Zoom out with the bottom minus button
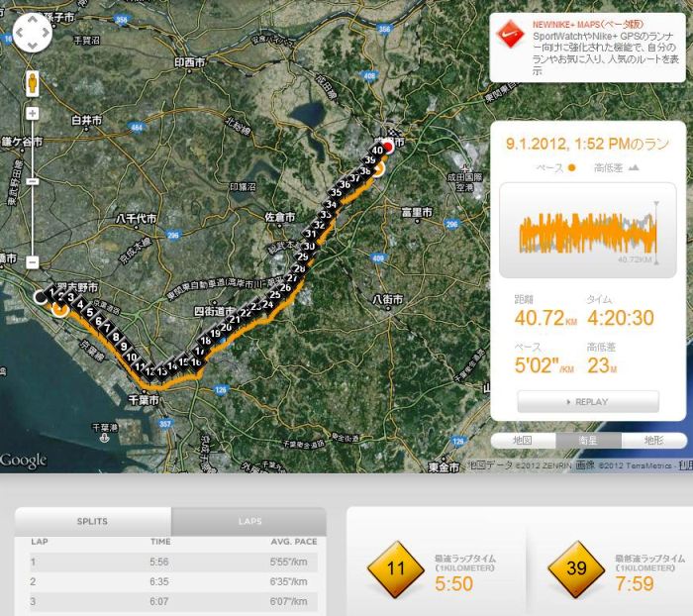 (x=33, y=262)
